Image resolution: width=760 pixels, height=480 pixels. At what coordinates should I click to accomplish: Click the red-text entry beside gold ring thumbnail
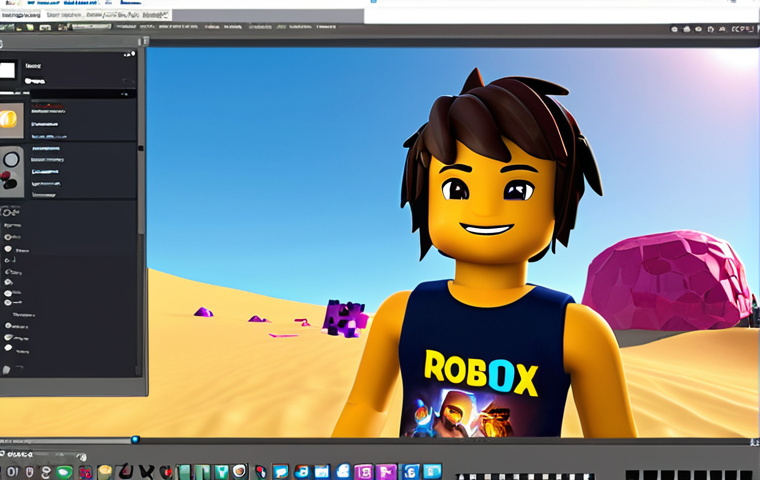coord(48,107)
